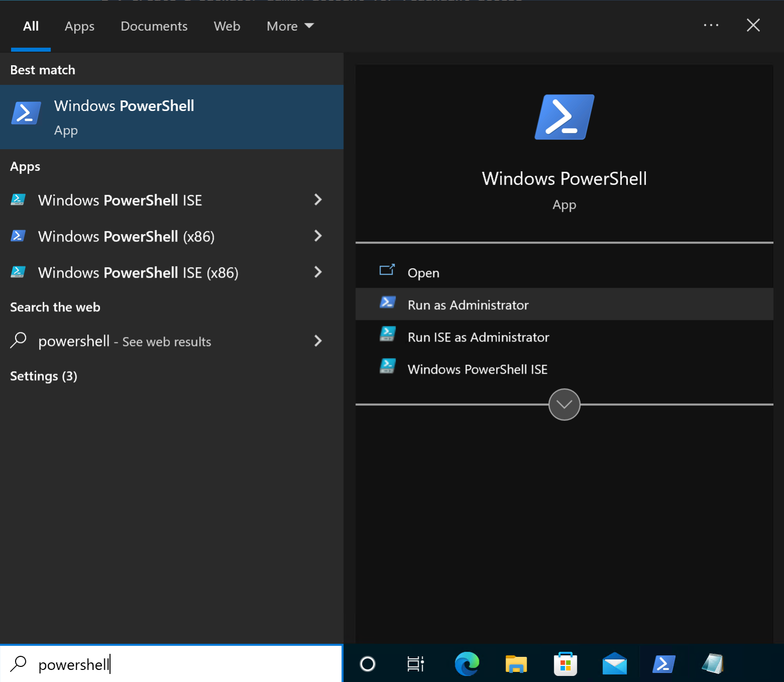Open Microsoft Store from taskbar
Screen dimensions: 784x682
(566, 663)
